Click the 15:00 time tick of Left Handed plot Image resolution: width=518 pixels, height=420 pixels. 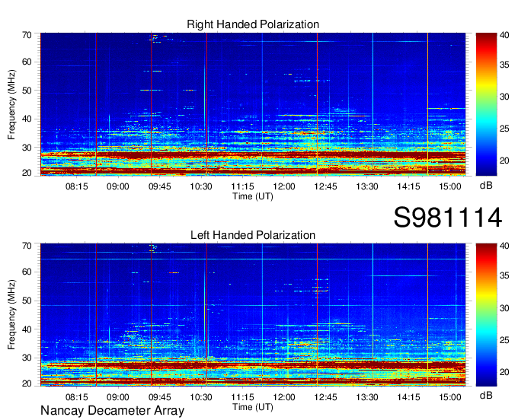click(450, 397)
